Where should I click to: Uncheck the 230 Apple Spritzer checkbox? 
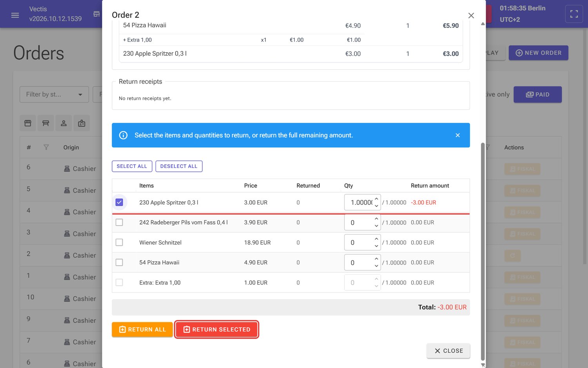[120, 202]
